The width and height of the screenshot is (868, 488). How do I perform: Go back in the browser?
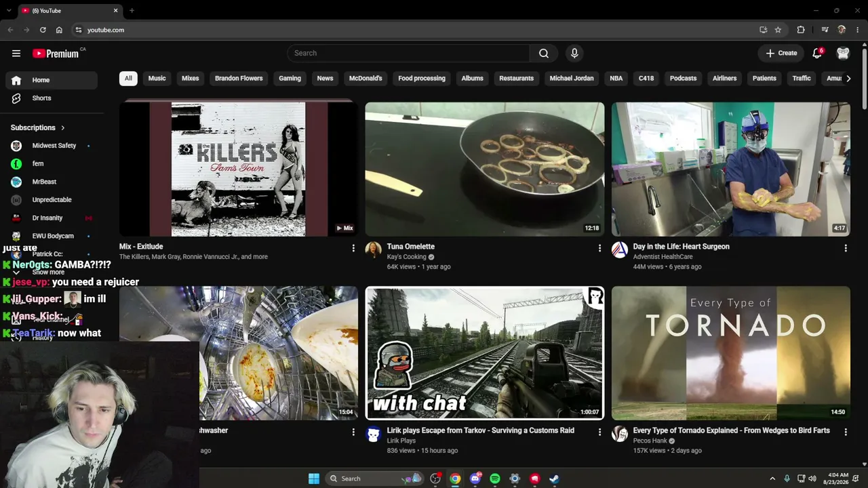pyautogui.click(x=10, y=30)
